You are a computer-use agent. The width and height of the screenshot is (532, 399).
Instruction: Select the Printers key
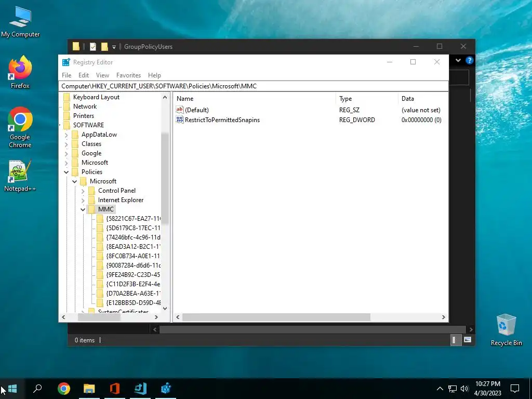[x=84, y=116]
